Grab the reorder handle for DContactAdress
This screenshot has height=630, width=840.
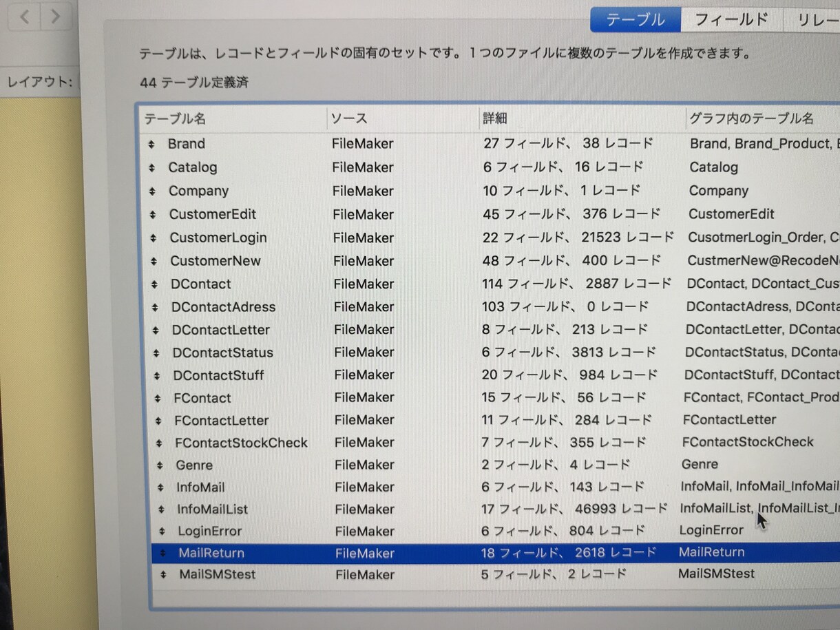click(x=156, y=308)
